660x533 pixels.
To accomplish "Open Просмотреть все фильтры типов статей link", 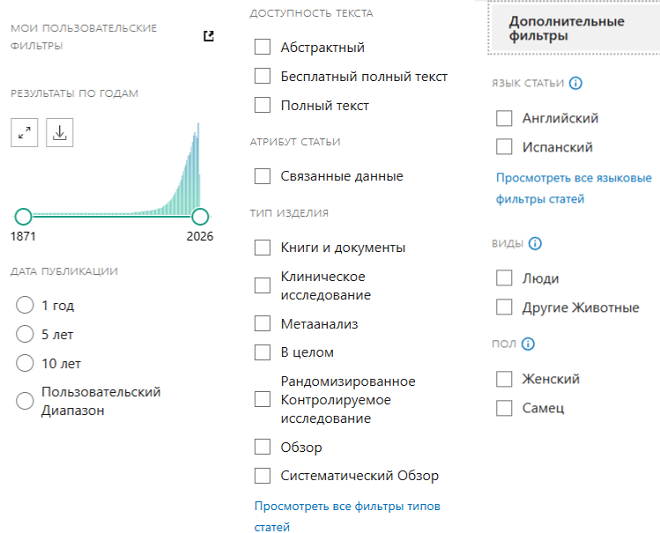I will (x=347, y=516).
